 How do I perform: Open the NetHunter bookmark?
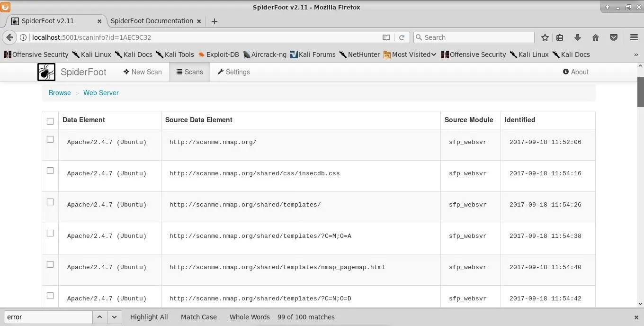pos(359,54)
